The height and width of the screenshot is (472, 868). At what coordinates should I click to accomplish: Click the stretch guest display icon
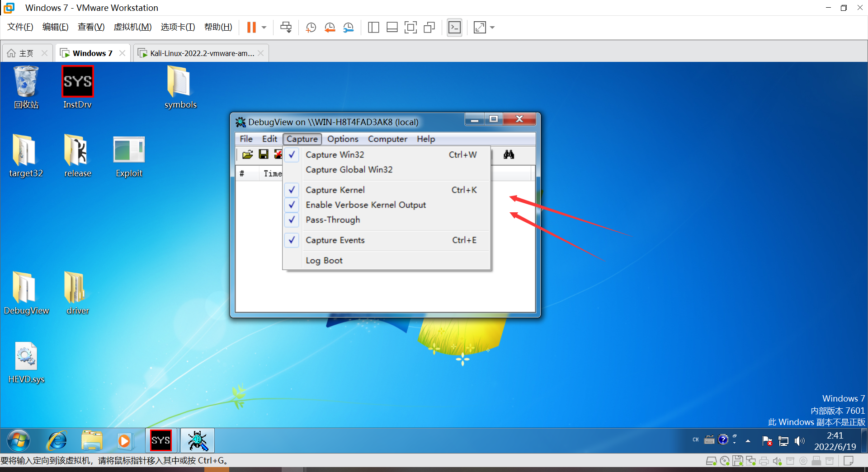click(x=480, y=28)
